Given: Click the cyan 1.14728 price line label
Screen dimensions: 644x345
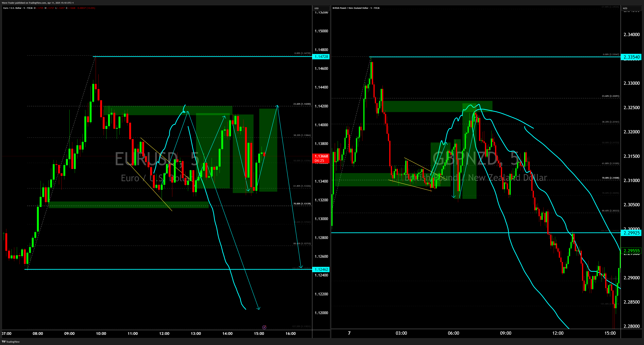Looking at the screenshot, I should 321,57.
